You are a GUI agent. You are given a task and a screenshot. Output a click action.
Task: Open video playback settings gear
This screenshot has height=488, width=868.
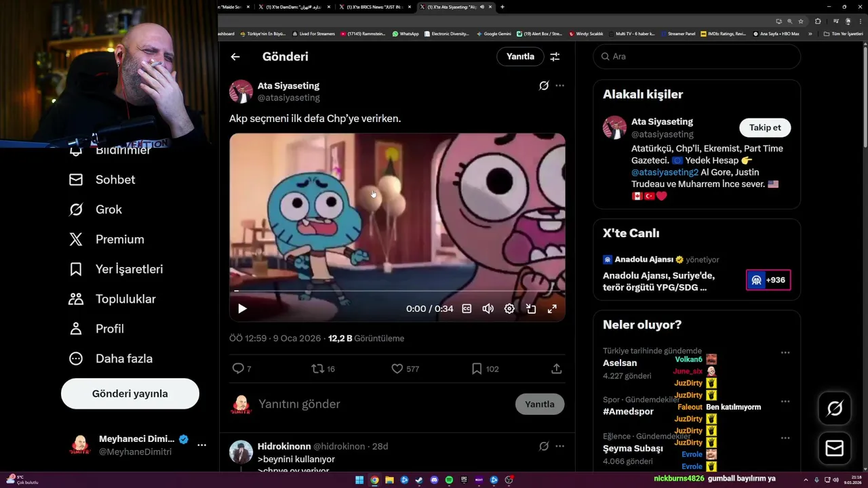pos(509,309)
